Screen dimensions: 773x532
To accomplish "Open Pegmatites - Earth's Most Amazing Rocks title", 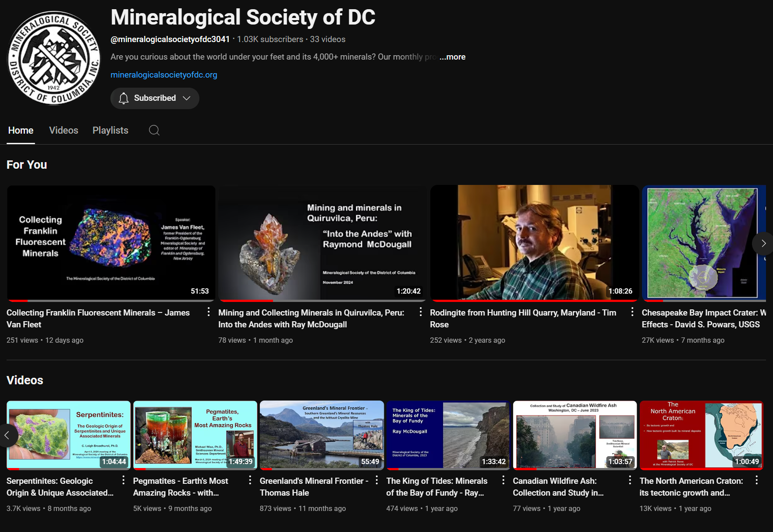I will tap(181, 487).
